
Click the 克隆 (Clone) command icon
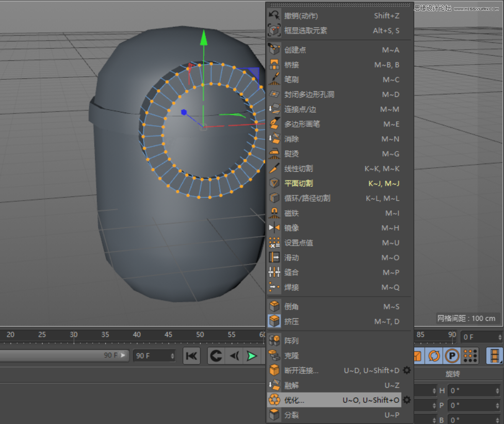pyautogui.click(x=274, y=355)
